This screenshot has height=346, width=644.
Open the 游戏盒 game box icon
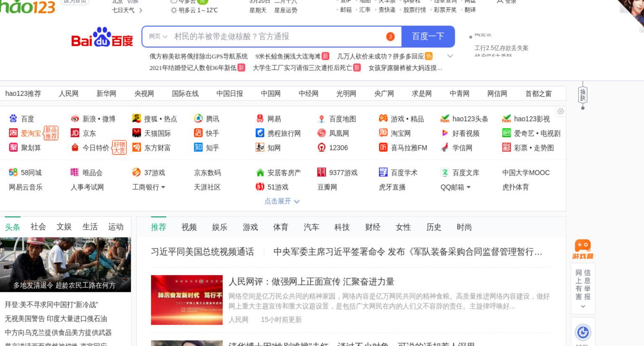tap(583, 249)
